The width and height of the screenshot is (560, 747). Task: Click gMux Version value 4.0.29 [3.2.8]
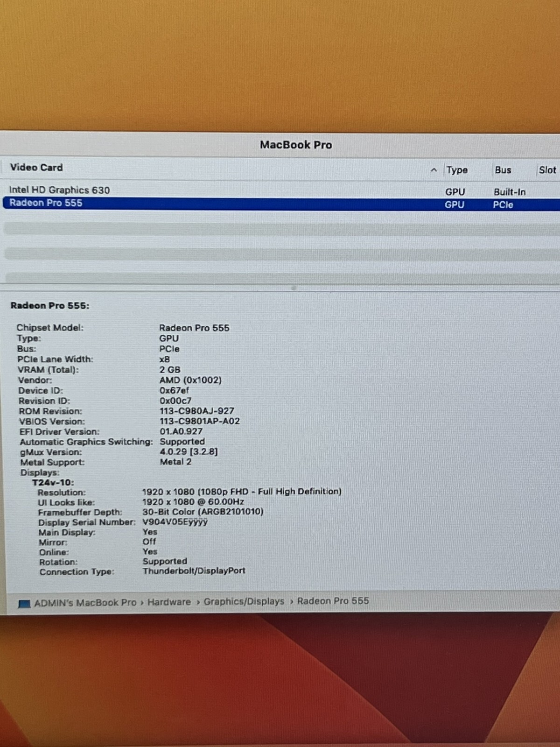[189, 451]
